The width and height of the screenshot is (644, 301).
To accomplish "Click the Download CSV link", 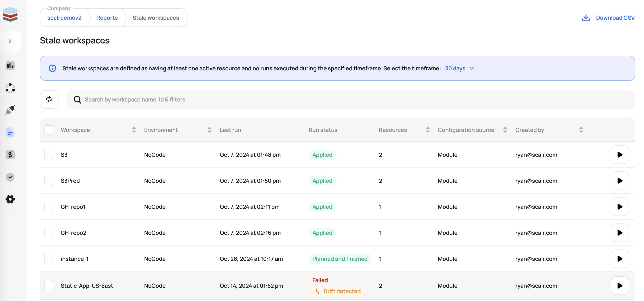I will click(x=615, y=18).
